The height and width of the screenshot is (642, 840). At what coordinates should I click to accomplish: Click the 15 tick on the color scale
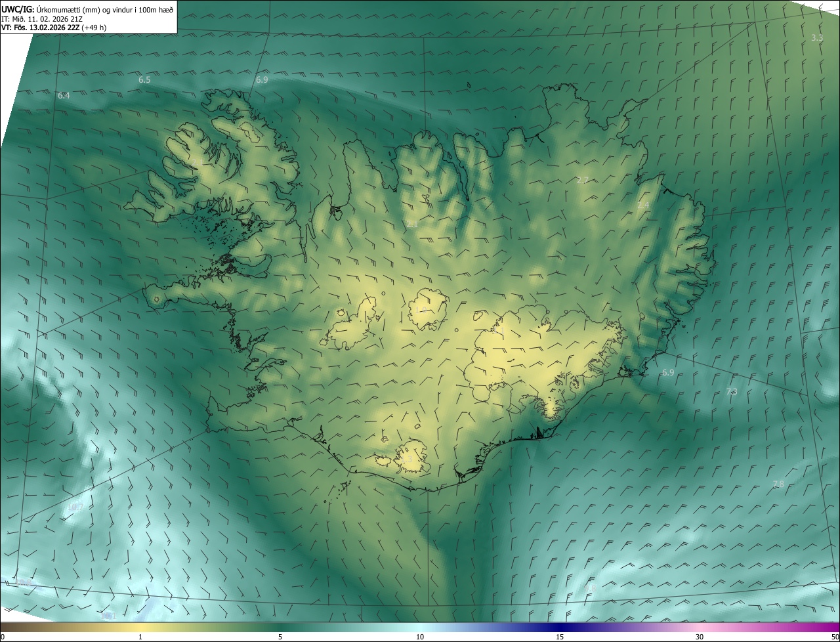pos(560,637)
